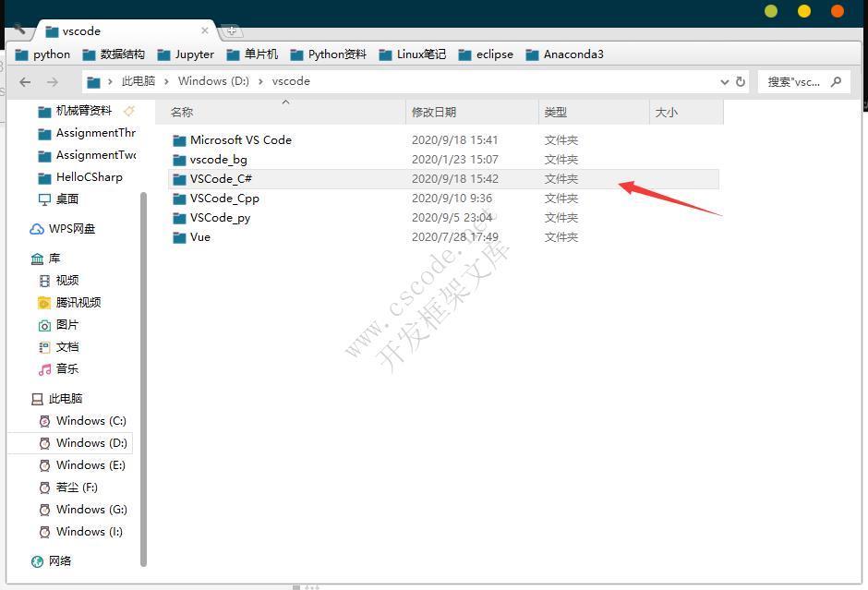Click vscode in address breadcrumb
868x590 pixels.
pyautogui.click(x=291, y=81)
